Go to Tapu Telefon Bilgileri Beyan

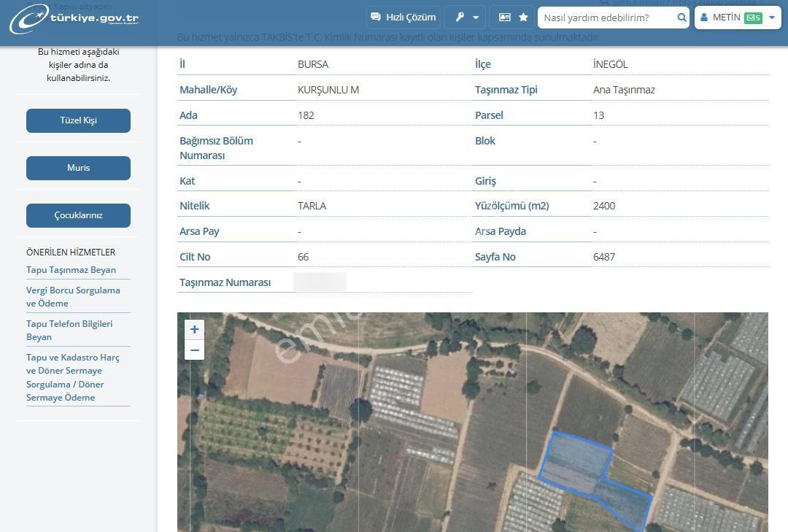(69, 330)
